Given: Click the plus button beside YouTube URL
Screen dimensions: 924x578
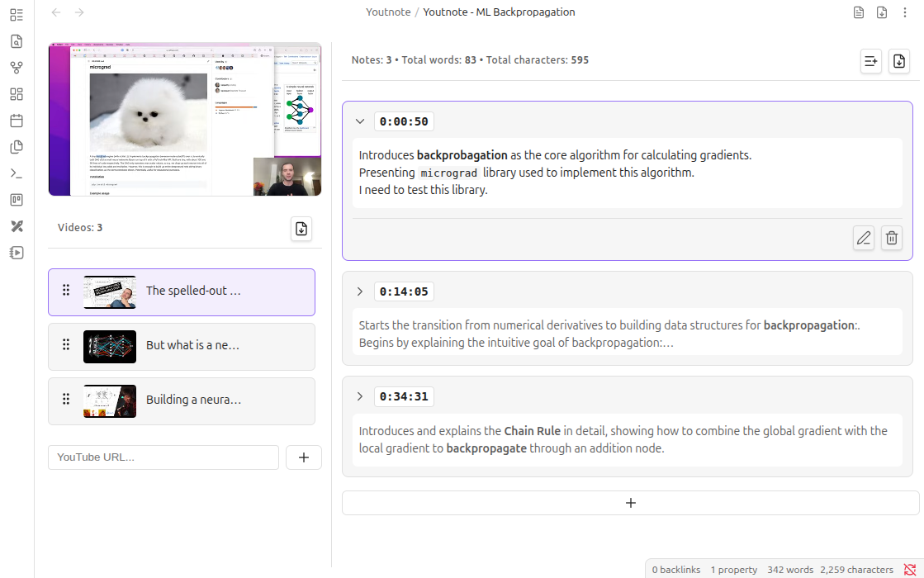Looking at the screenshot, I should click(303, 457).
